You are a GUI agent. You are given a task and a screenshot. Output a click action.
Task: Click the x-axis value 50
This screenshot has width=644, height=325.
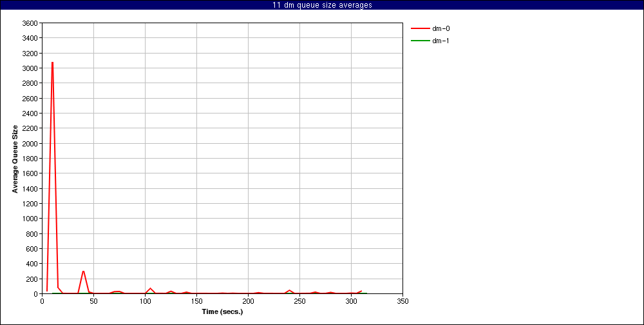click(x=93, y=301)
